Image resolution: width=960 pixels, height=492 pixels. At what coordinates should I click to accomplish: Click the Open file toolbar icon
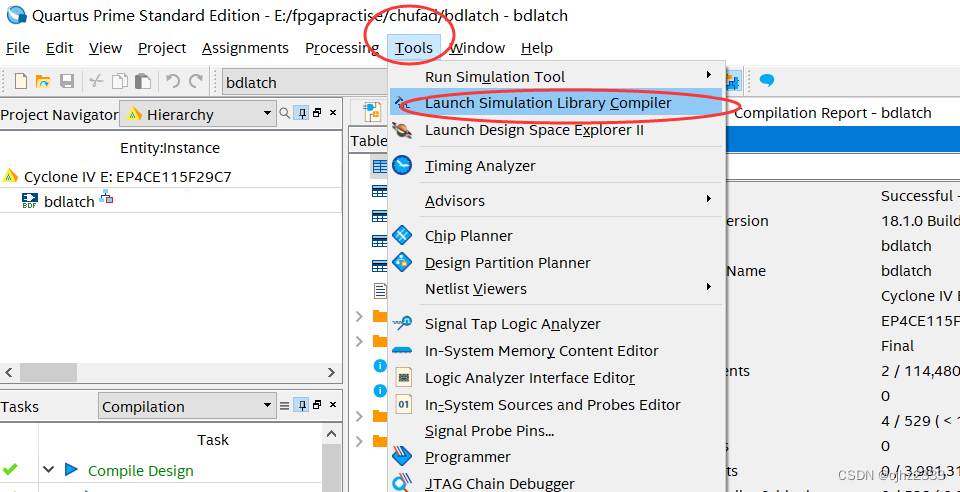[43, 82]
